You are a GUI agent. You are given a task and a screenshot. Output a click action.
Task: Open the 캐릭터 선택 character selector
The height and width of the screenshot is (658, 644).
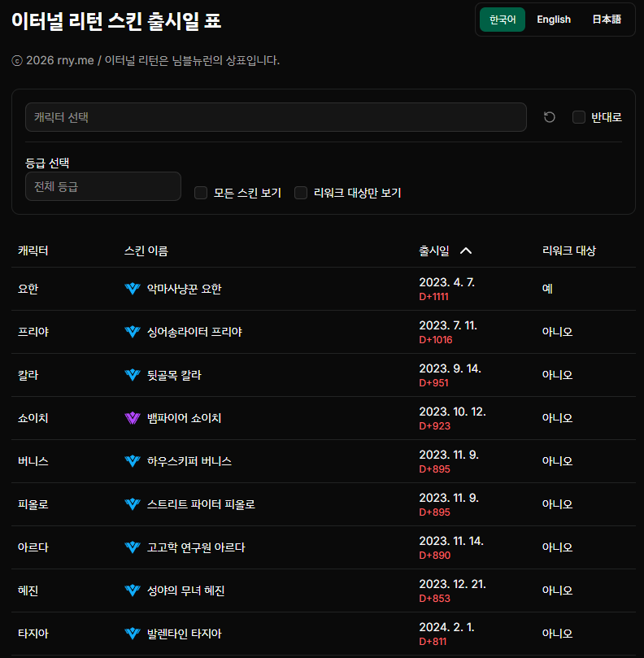coord(276,117)
